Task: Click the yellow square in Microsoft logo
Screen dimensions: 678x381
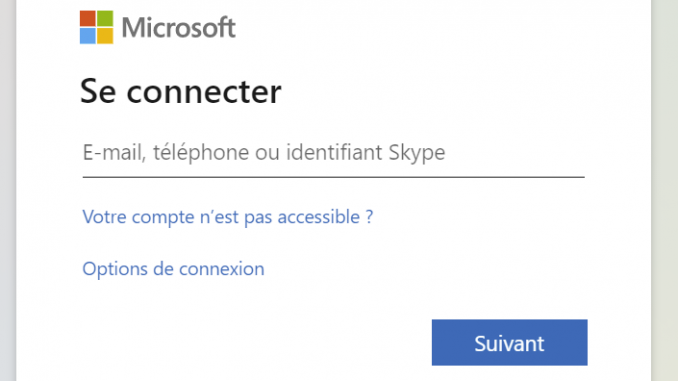Action: tap(105, 36)
